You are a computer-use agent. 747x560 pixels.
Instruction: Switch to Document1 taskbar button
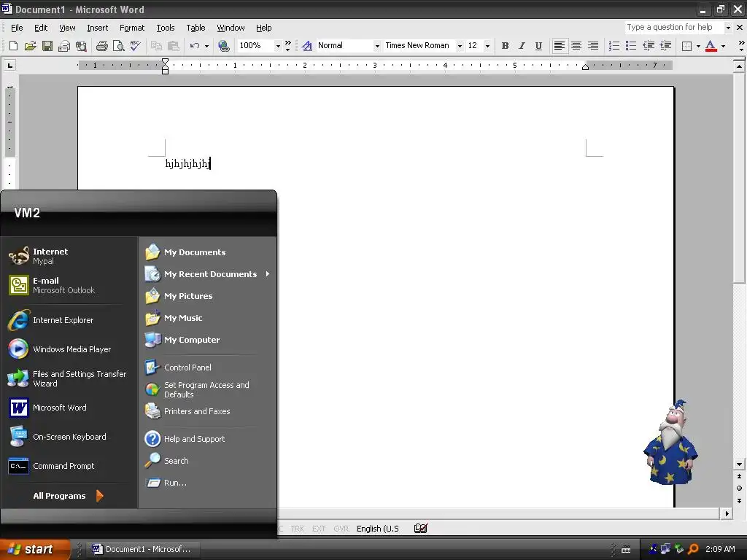coord(142,549)
